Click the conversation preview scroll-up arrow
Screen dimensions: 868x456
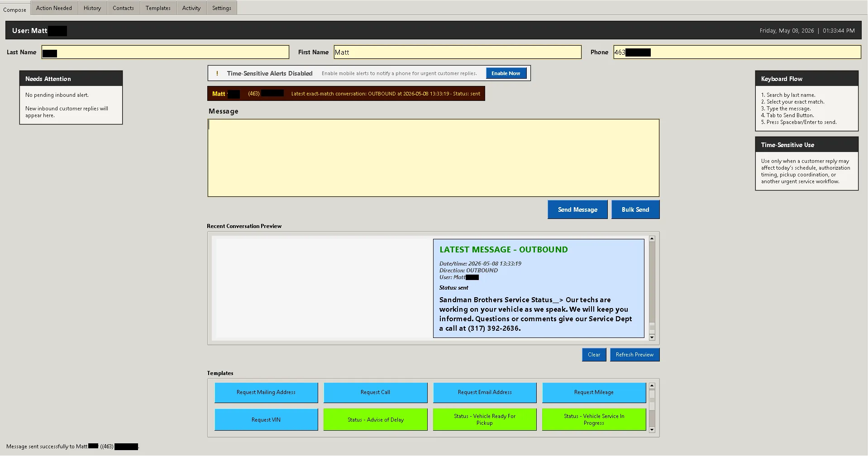point(652,238)
